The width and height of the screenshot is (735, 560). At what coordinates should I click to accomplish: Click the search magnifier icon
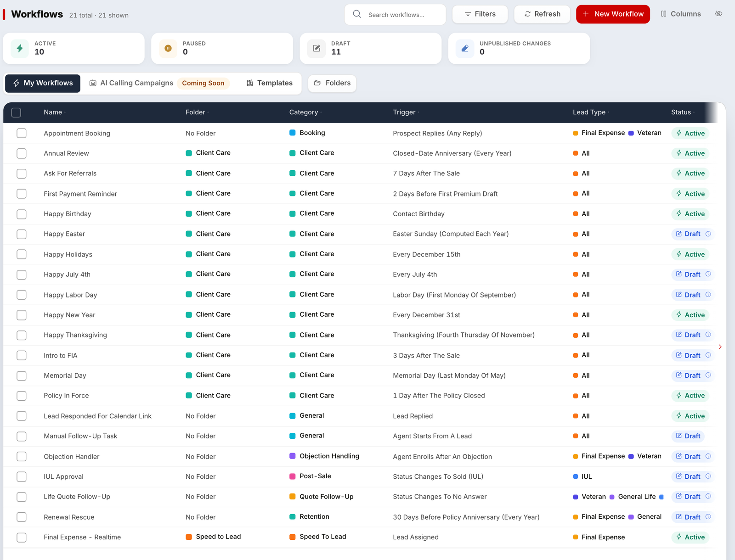coord(357,14)
